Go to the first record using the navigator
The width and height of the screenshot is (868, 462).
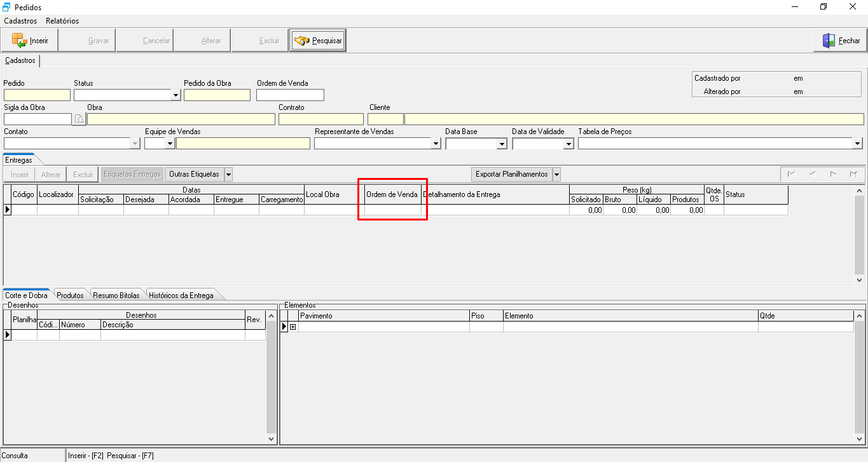(791, 174)
